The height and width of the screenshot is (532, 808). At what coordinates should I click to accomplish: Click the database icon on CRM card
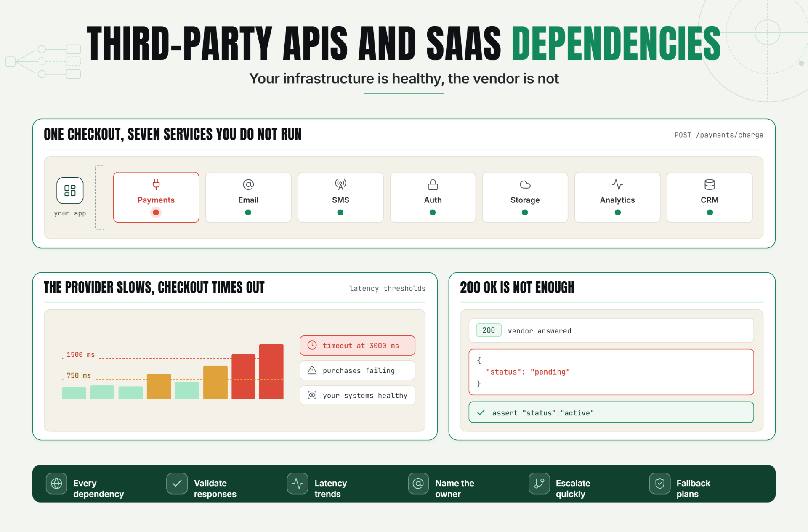[x=710, y=184]
